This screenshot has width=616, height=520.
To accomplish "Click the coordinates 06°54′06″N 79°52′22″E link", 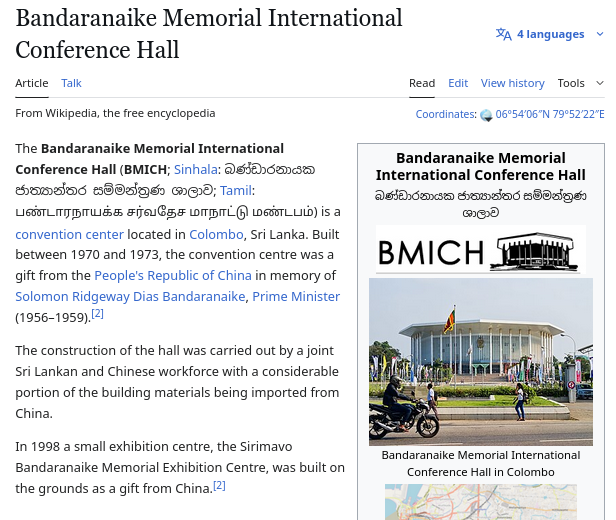I will coord(550,114).
